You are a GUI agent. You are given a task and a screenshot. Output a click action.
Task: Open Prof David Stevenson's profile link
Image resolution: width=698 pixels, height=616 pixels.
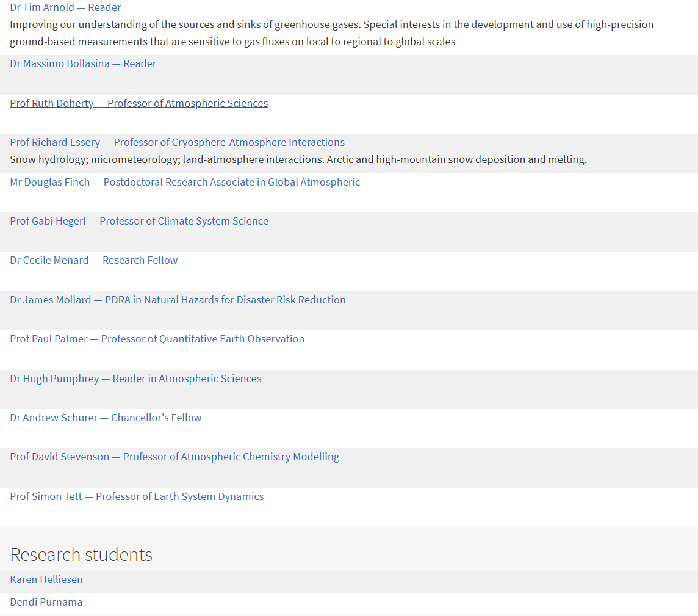point(174,457)
